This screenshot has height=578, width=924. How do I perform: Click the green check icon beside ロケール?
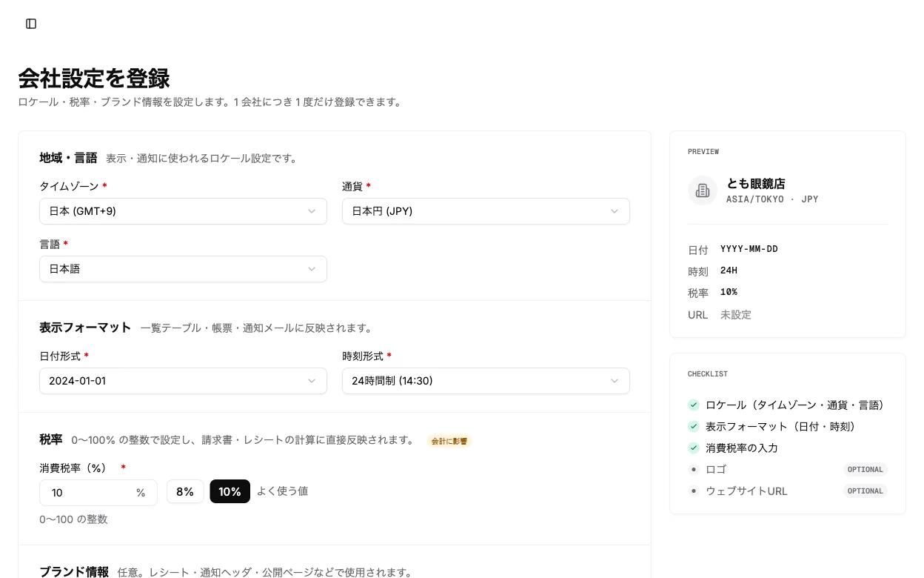click(694, 405)
